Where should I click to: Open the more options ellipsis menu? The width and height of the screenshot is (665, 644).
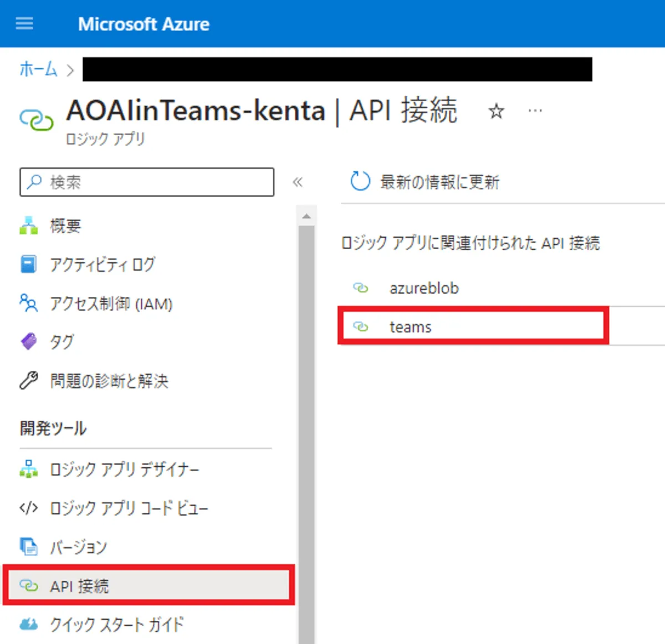[x=535, y=111]
